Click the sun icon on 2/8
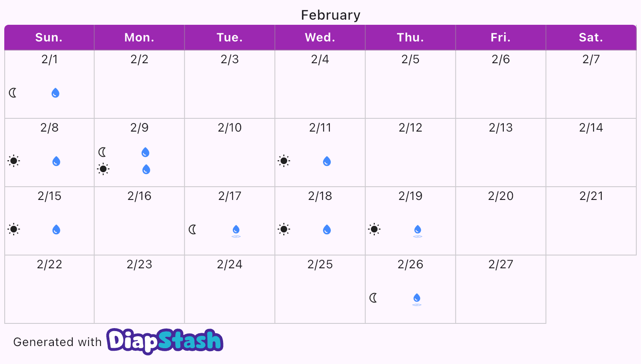This screenshot has width=641, height=364. pyautogui.click(x=14, y=161)
